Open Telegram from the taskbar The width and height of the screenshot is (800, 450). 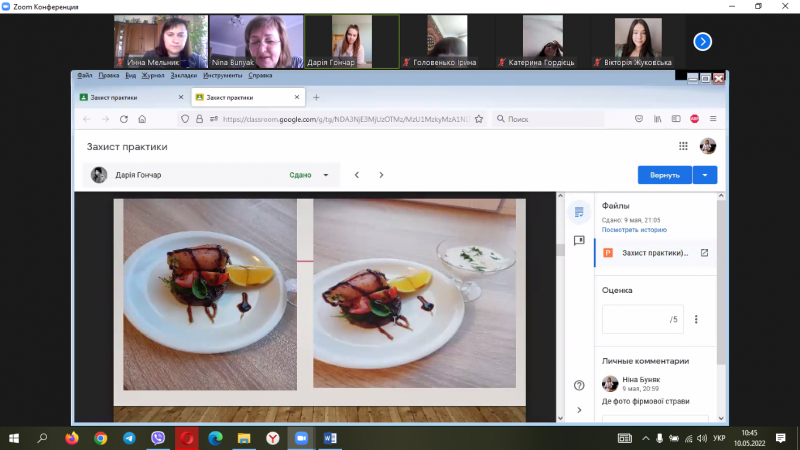129,438
